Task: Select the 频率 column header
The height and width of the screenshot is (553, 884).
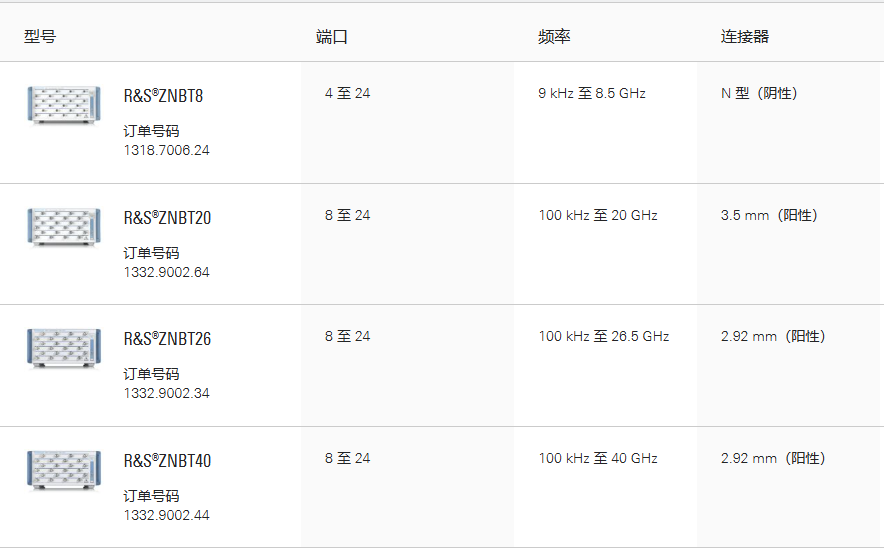Action: 554,37
